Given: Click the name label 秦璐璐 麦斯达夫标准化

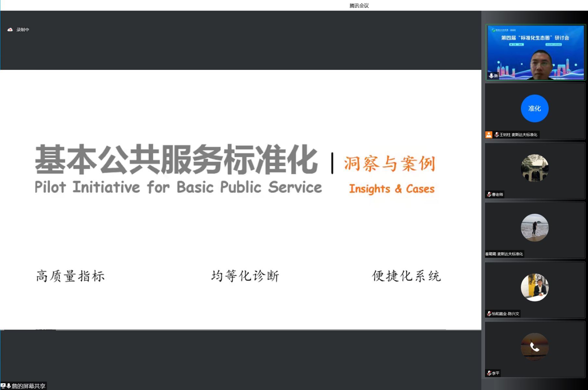Looking at the screenshot, I should (x=504, y=254).
